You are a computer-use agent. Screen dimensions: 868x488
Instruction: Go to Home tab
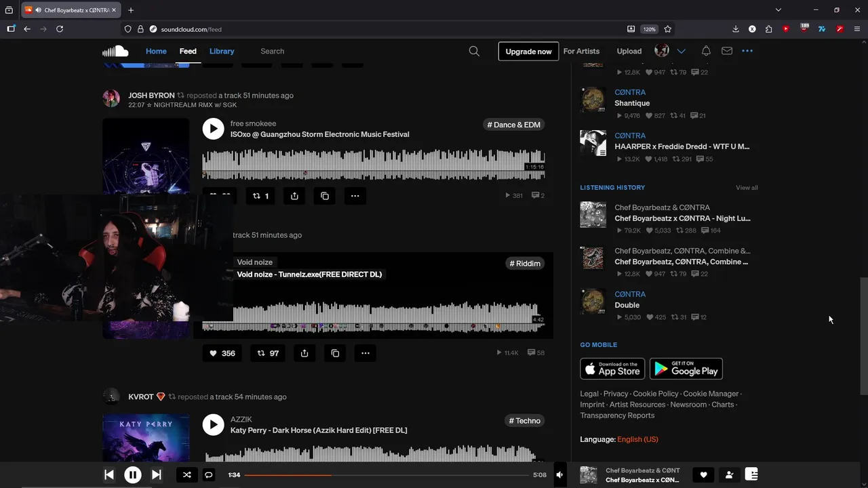pyautogui.click(x=156, y=51)
